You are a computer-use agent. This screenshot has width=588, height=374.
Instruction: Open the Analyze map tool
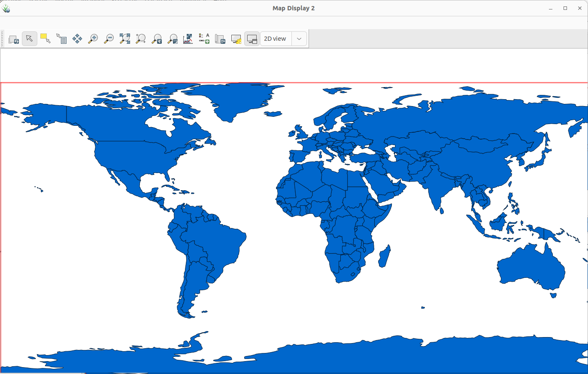click(188, 39)
